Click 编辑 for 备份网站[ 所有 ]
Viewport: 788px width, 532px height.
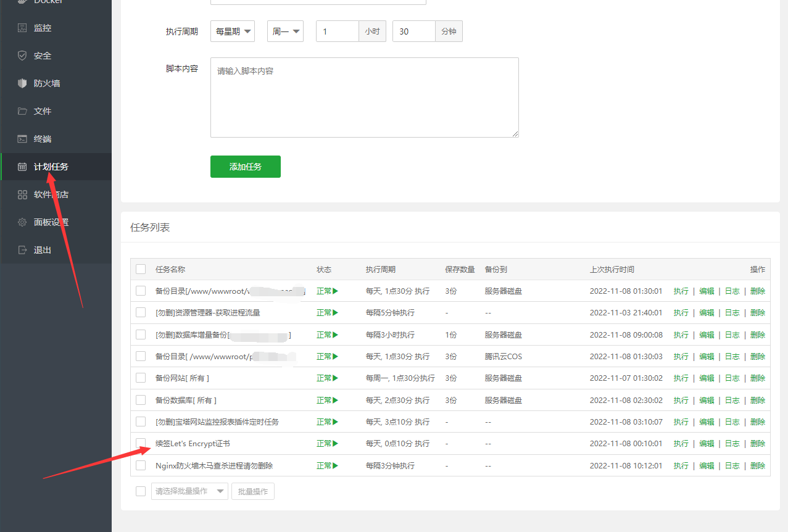(x=707, y=378)
